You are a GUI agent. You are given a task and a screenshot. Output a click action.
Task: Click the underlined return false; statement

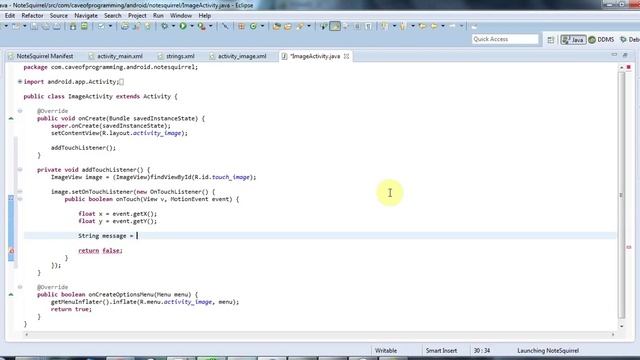click(x=100, y=251)
